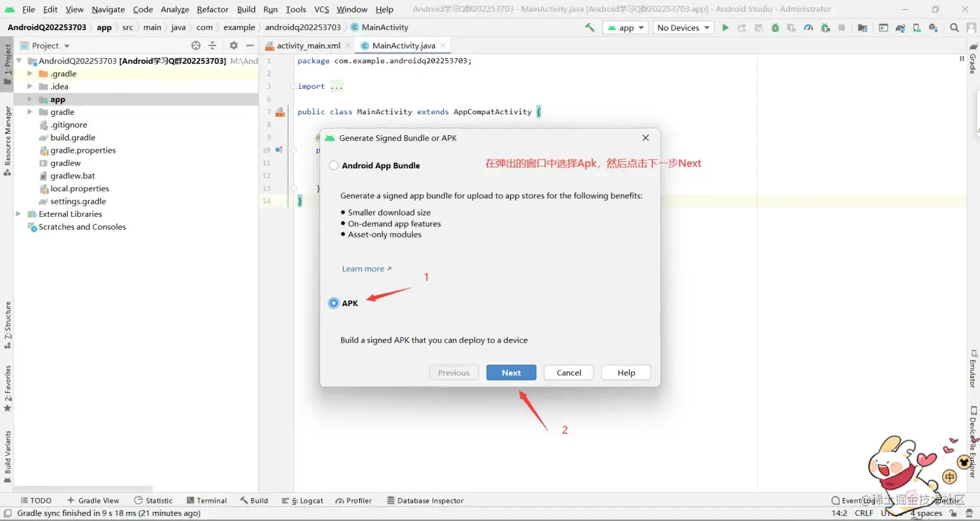980x521 pixels.
Task: Open the 6: Logcat tool window
Action: coord(302,501)
